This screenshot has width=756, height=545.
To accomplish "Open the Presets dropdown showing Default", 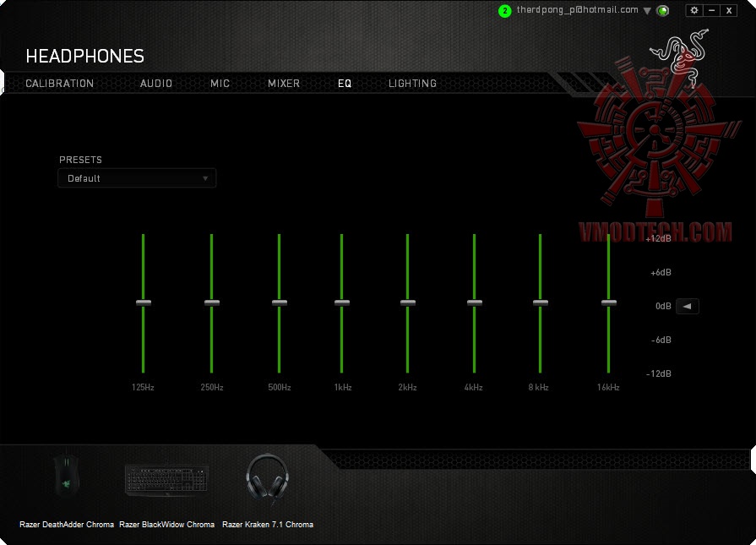I will [x=137, y=178].
